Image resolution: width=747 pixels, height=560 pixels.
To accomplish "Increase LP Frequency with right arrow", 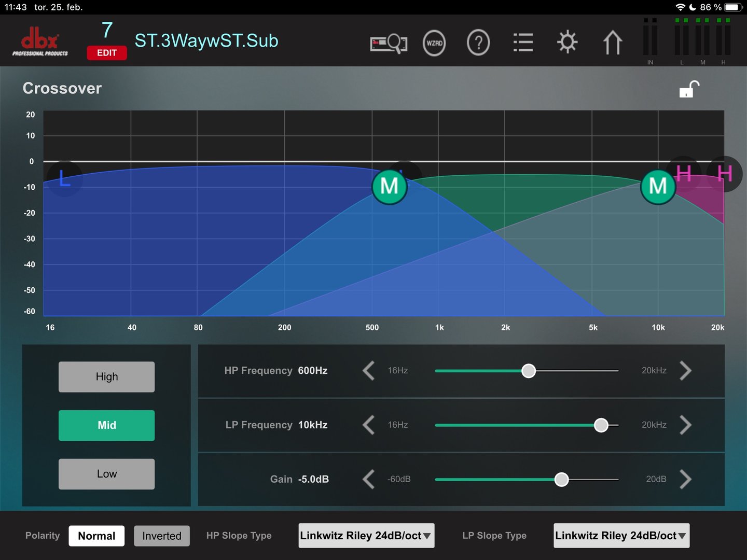I will click(685, 425).
